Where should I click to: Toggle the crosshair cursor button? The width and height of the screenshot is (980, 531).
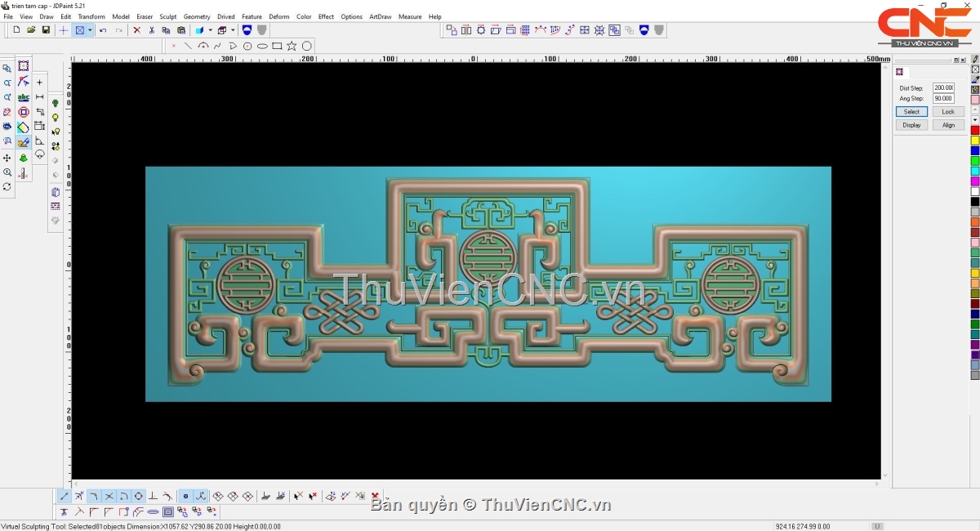click(63, 30)
